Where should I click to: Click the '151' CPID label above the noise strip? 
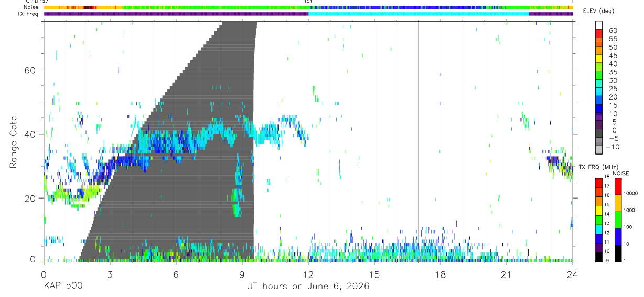point(308,2)
